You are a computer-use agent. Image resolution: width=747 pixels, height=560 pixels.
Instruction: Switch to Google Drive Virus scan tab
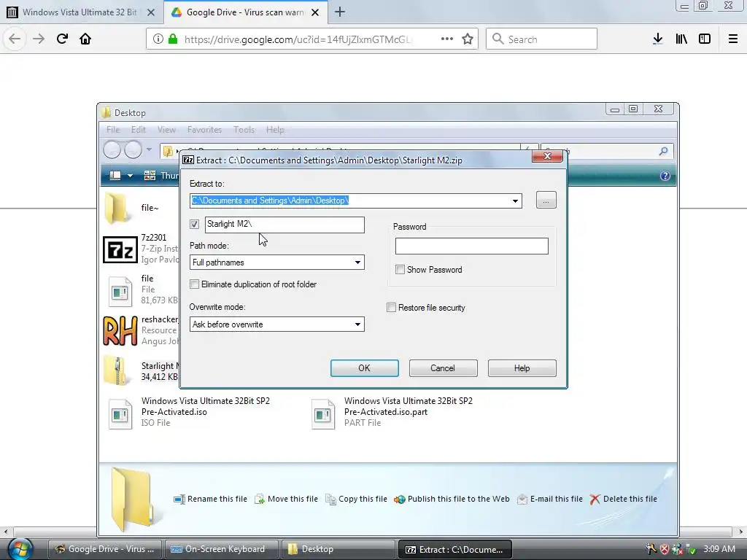[x=245, y=12]
